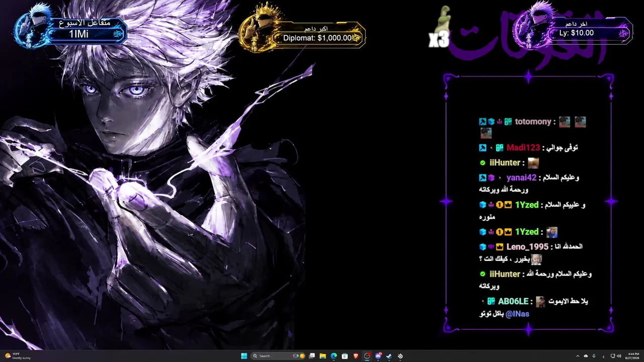Click the @INas mention in chat
The image size is (644, 362).
point(517,314)
